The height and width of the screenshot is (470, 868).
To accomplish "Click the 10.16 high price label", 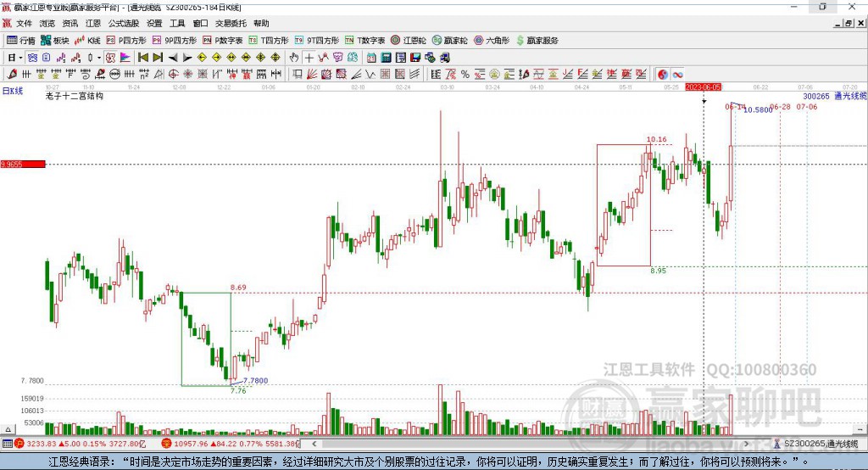I will click(657, 139).
